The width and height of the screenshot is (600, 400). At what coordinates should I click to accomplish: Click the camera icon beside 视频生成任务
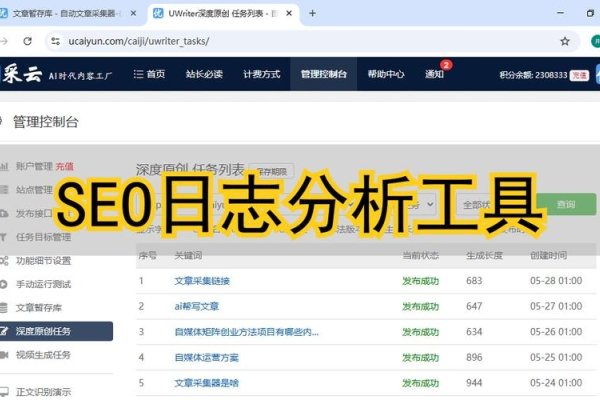[4, 355]
